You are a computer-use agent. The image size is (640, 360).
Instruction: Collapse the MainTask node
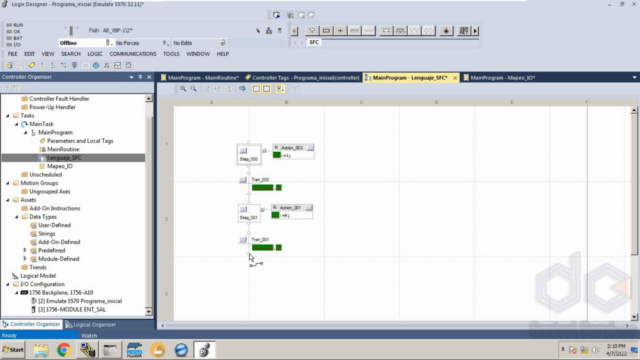(16, 124)
